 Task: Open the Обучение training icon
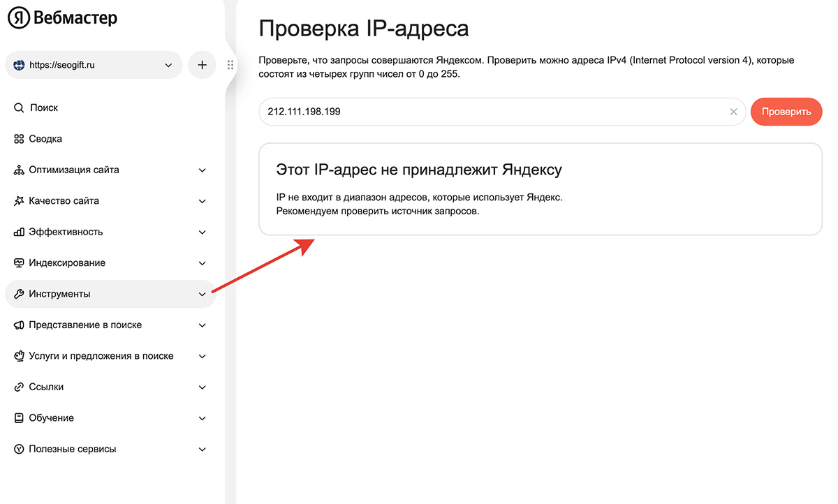(17, 417)
